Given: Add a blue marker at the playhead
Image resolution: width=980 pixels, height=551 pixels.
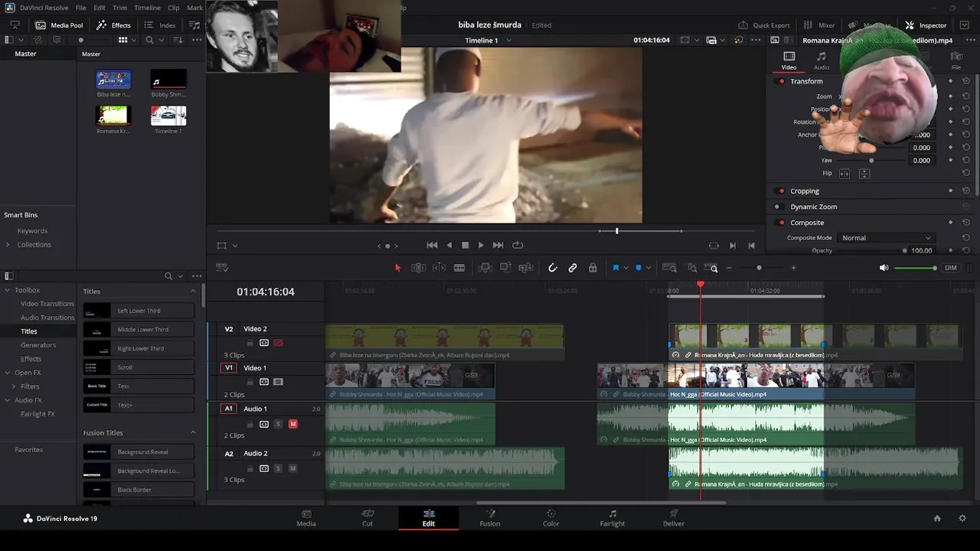Looking at the screenshot, I should (x=639, y=268).
